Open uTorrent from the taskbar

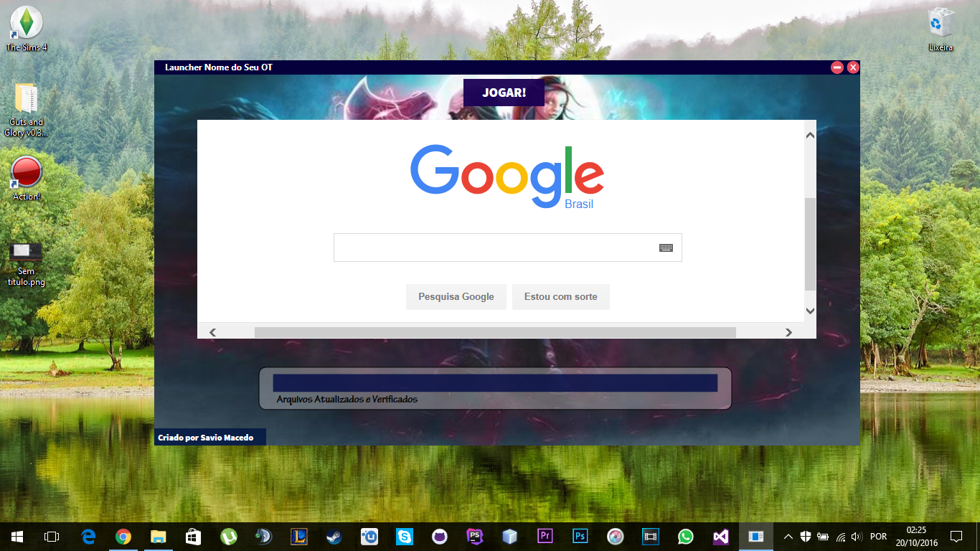(x=229, y=536)
